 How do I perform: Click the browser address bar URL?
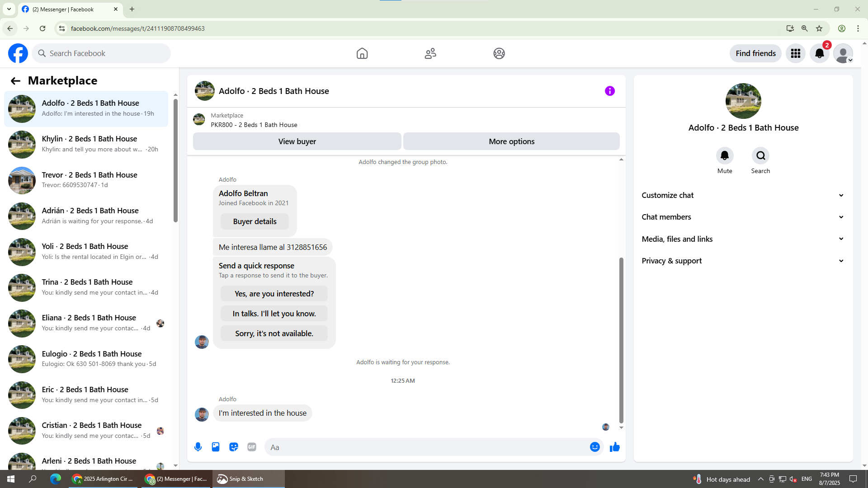(x=138, y=28)
